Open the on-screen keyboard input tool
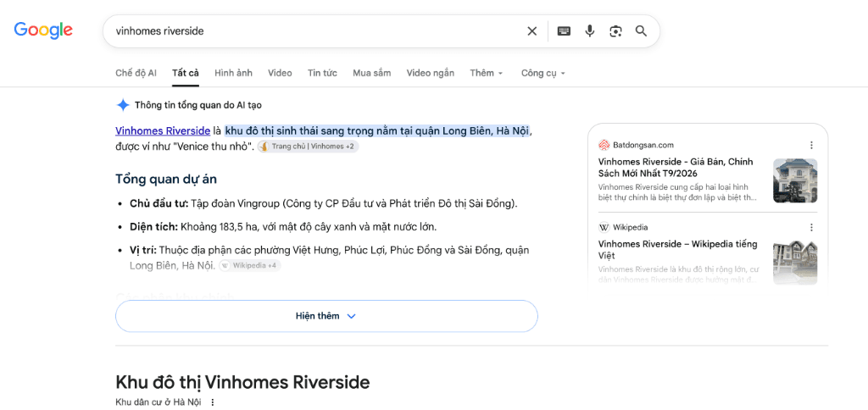 click(x=564, y=31)
